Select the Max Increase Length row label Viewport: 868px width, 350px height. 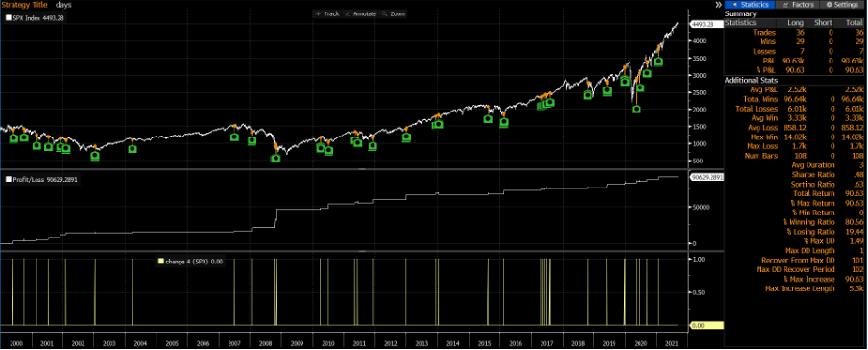pos(799,288)
